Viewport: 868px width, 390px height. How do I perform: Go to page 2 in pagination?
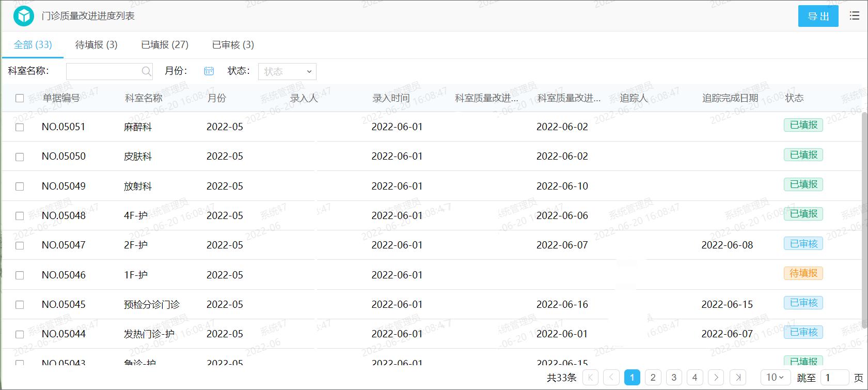653,378
